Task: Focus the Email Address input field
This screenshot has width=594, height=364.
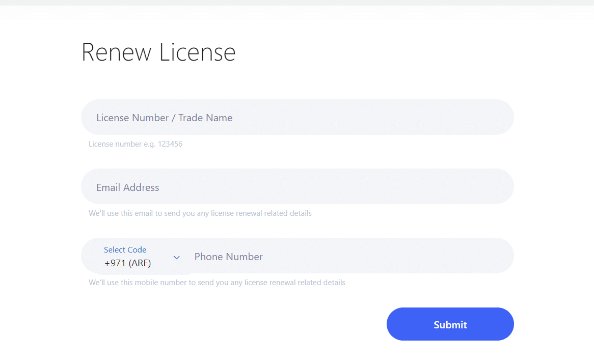Action: point(298,186)
